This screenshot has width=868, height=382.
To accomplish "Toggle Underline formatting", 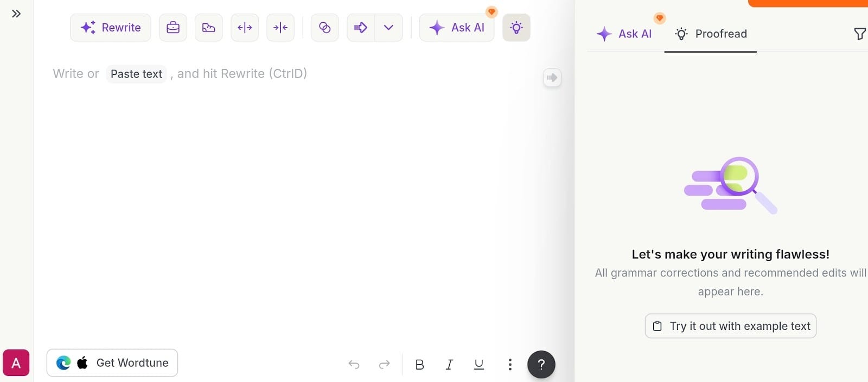I will point(479,365).
